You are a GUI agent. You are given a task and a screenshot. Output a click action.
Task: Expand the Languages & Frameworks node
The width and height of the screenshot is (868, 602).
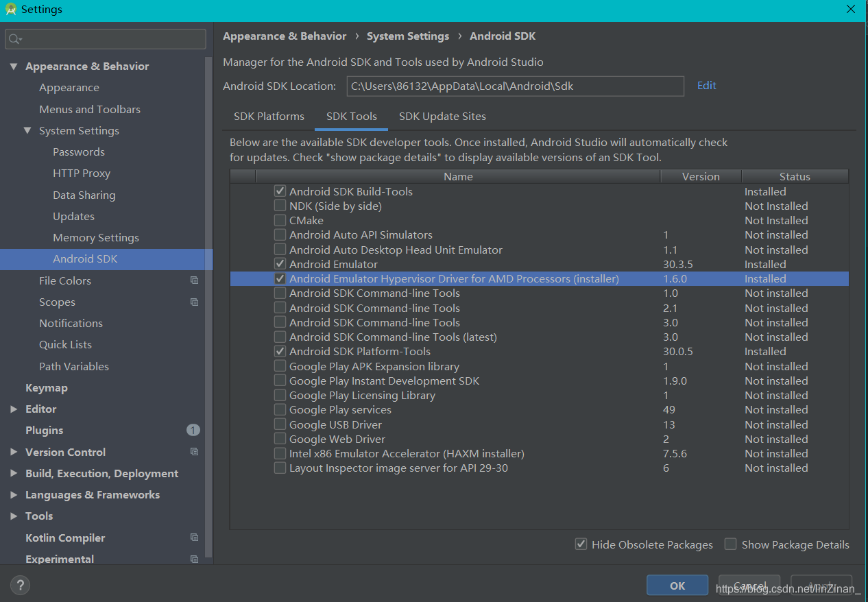(x=14, y=495)
